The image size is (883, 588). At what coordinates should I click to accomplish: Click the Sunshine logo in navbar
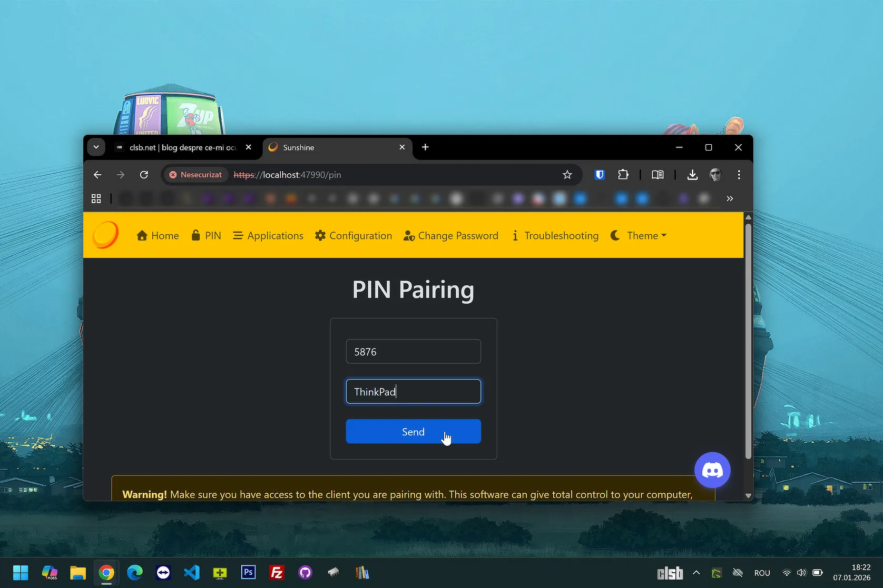pos(105,235)
